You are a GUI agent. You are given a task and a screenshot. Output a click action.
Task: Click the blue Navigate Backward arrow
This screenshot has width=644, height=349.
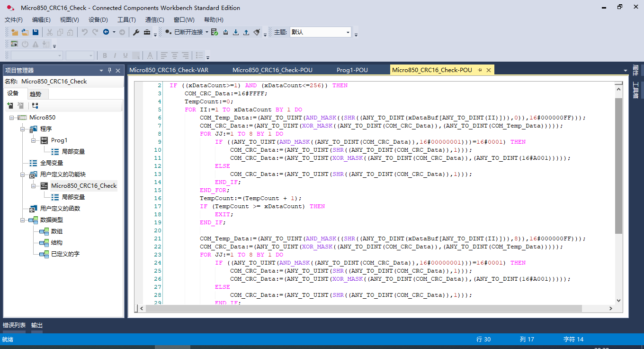pyautogui.click(x=106, y=32)
